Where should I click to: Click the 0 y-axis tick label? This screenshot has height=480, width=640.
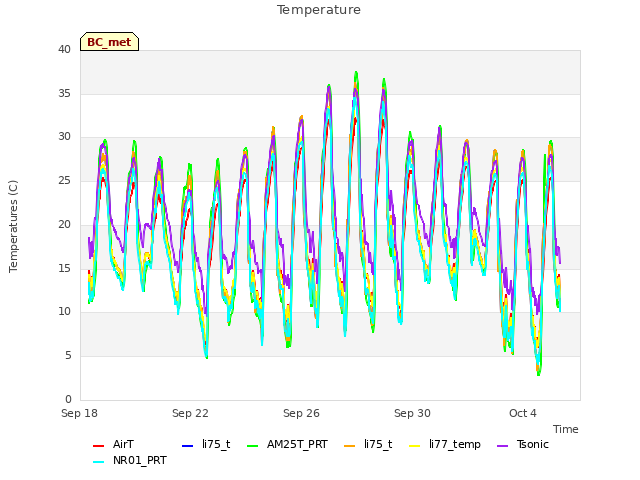coord(68,399)
